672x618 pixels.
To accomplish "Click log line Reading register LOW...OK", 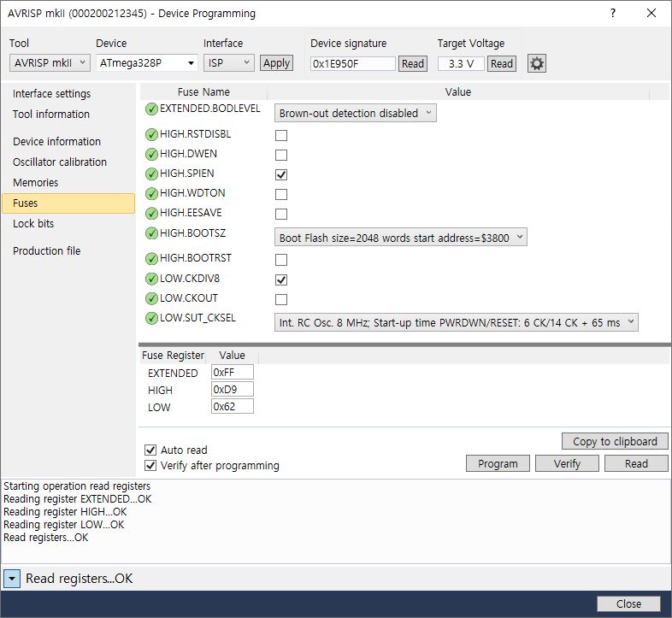I will (x=64, y=525).
